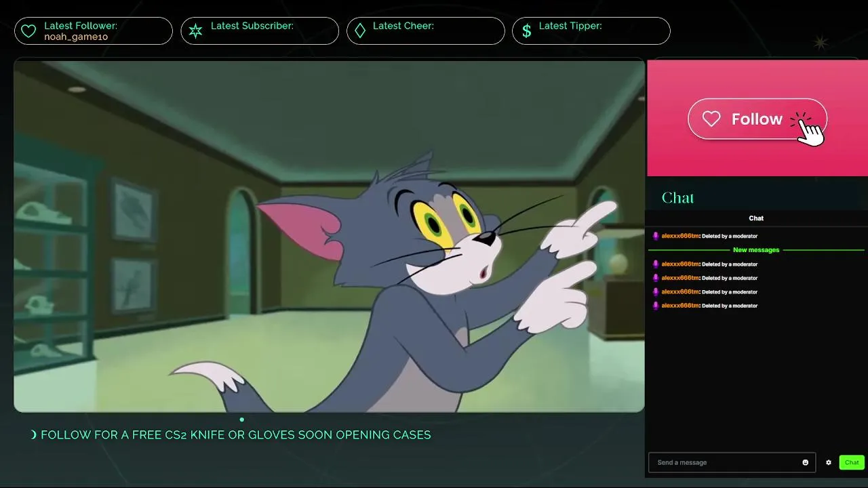Click username alexxx666tm in the last chat message
This screenshot has height=488, width=868.
pyautogui.click(x=680, y=306)
